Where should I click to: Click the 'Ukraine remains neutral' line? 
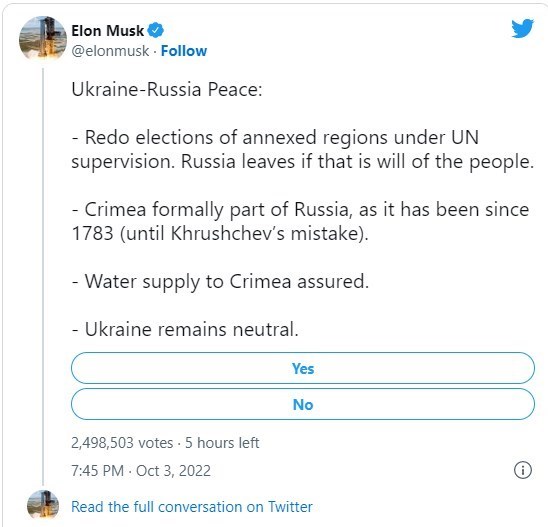(185, 329)
